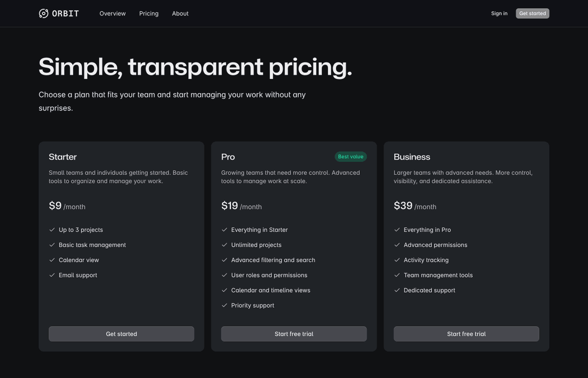Click the Team management tools text
588x378 pixels.
tap(438, 275)
